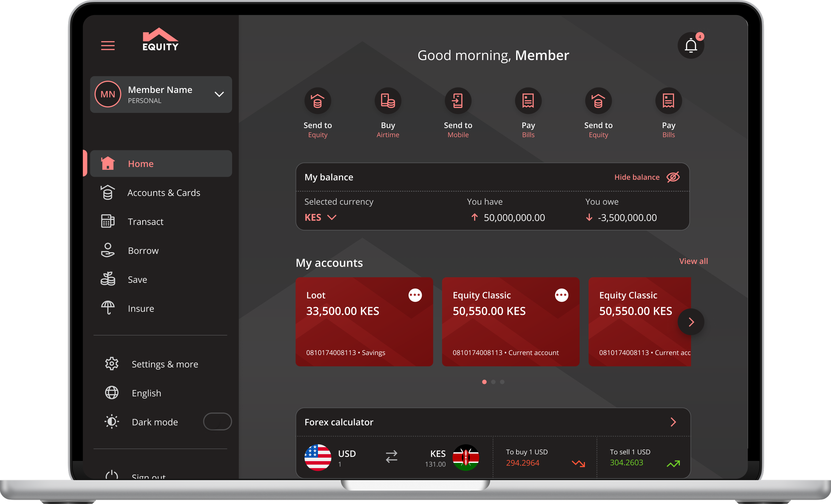Open Loot account options (three dots)

[x=415, y=295]
